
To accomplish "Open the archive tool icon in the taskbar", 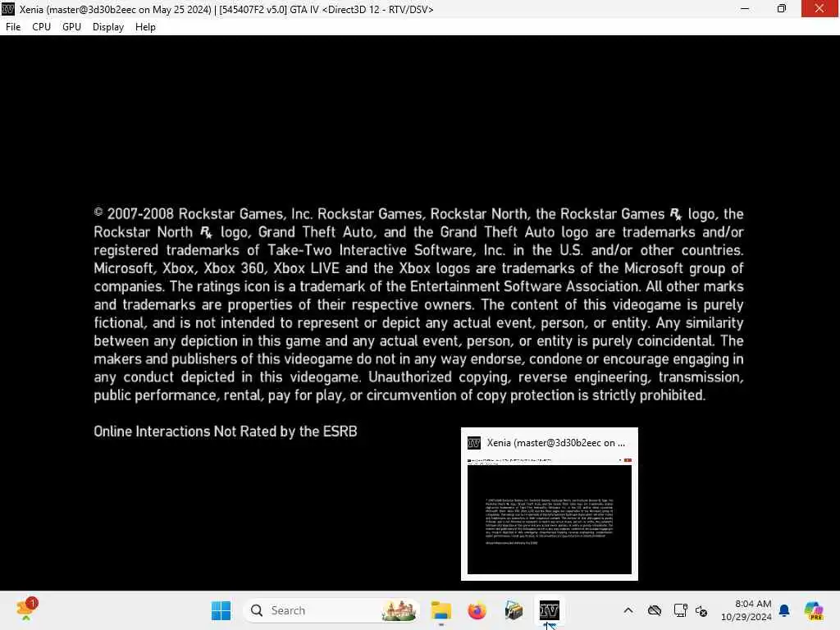I will (514, 610).
